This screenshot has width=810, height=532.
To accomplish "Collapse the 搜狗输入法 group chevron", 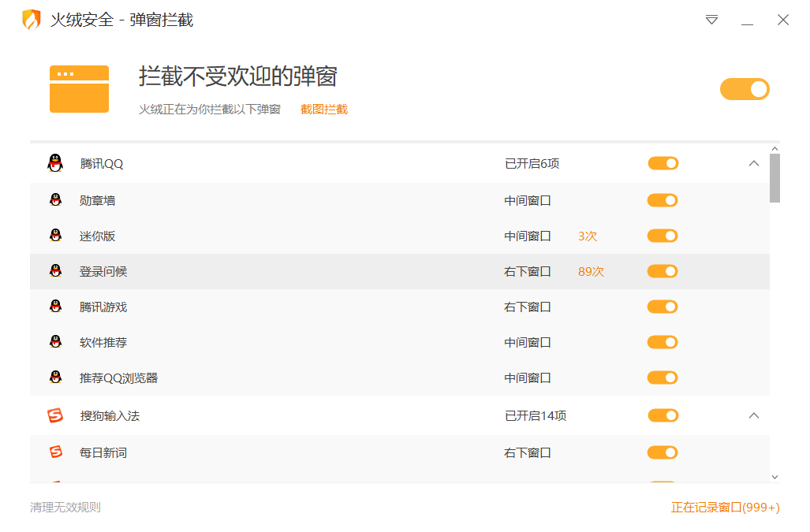I will (754, 415).
